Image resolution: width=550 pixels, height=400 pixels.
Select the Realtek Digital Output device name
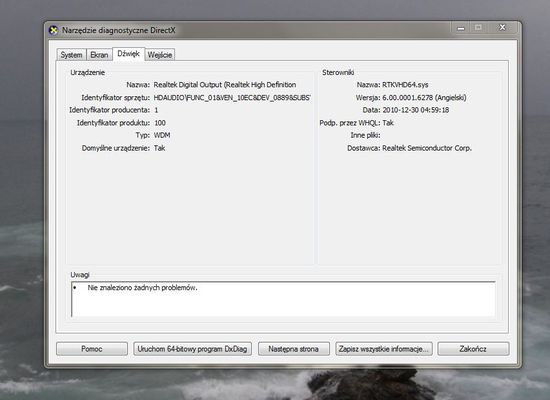(x=225, y=85)
